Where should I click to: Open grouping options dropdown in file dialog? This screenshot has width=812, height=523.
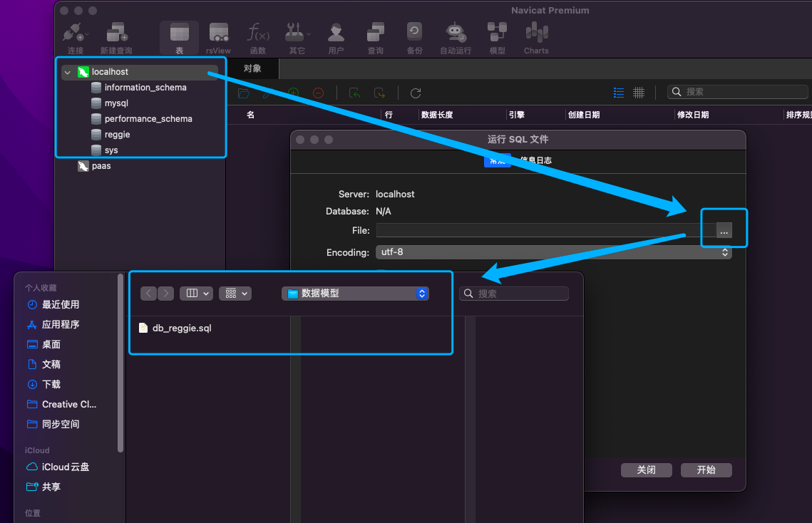click(235, 294)
